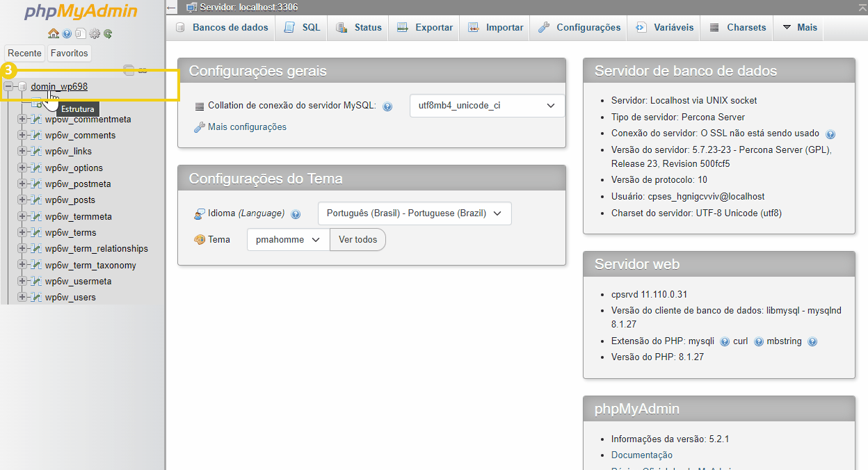Open navigation panel settings gear icon
868x470 pixels.
tap(95, 33)
